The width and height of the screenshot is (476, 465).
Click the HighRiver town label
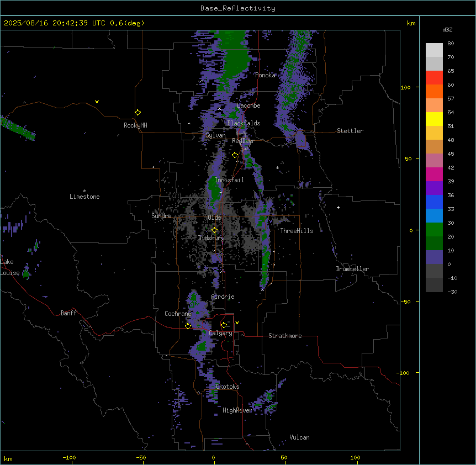237,410
